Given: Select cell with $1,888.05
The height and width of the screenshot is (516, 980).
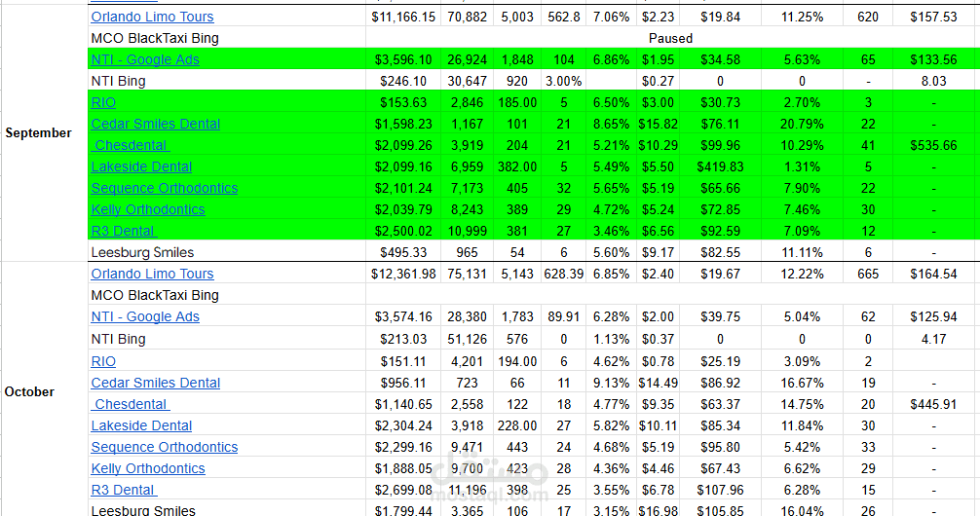Looking at the screenshot, I should tap(403, 468).
